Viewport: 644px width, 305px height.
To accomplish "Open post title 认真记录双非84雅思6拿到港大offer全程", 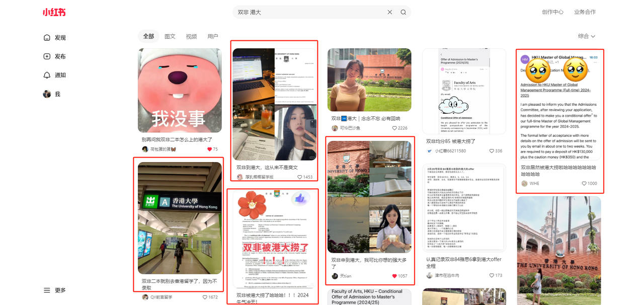I will (x=464, y=263).
